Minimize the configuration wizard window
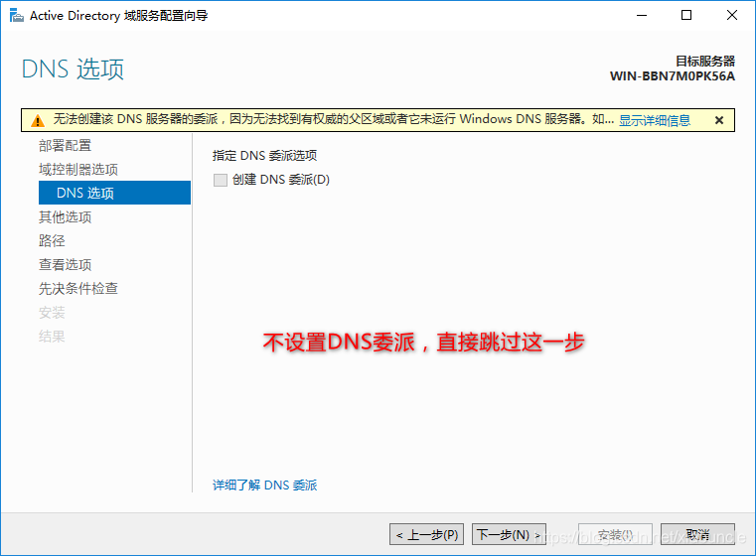The image size is (756, 556). coord(642,16)
